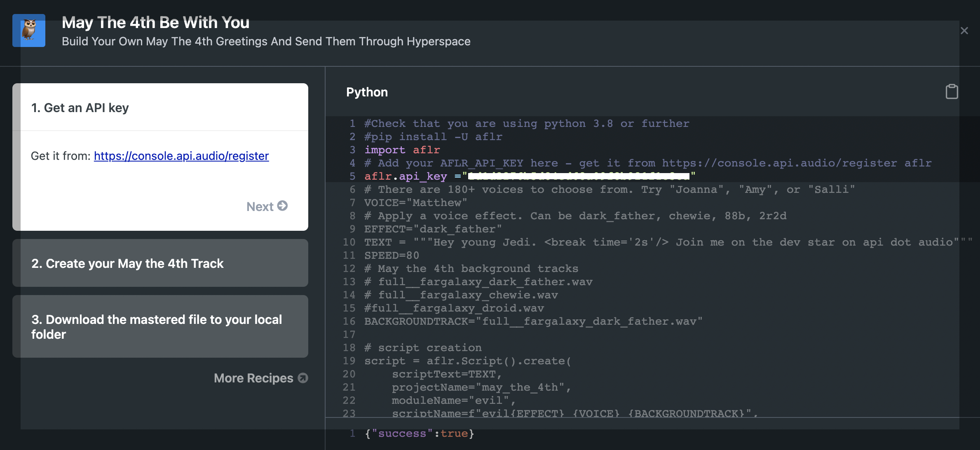Click the import aflr line
980x450 pixels.
(x=402, y=150)
